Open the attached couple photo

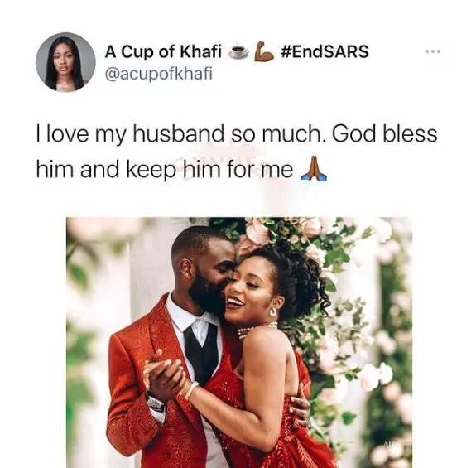(x=239, y=342)
